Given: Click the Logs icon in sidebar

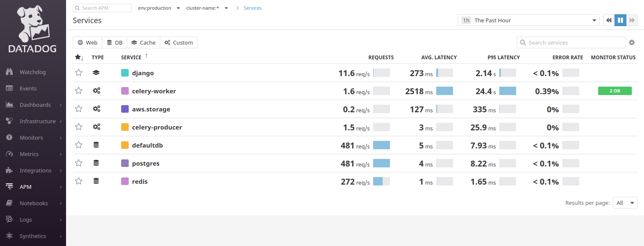Looking at the screenshot, I should click(x=9, y=220).
